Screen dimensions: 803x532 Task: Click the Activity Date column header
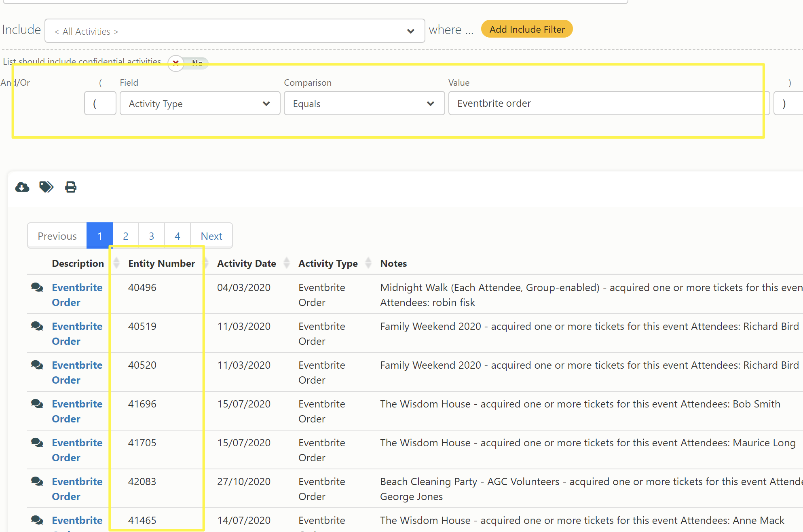pos(246,263)
